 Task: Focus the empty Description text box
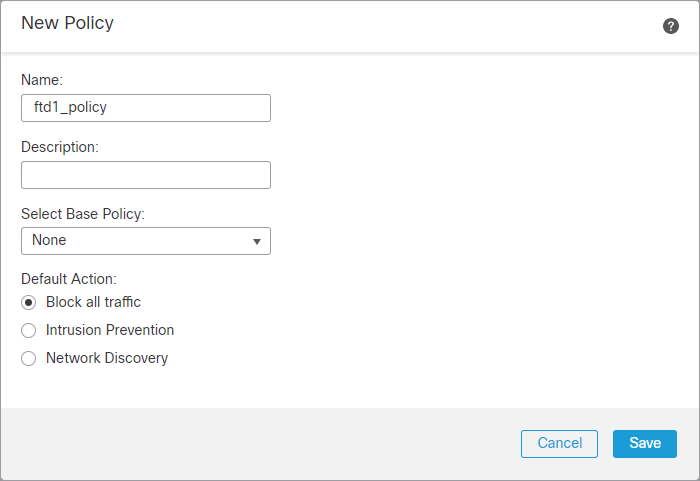[146, 175]
